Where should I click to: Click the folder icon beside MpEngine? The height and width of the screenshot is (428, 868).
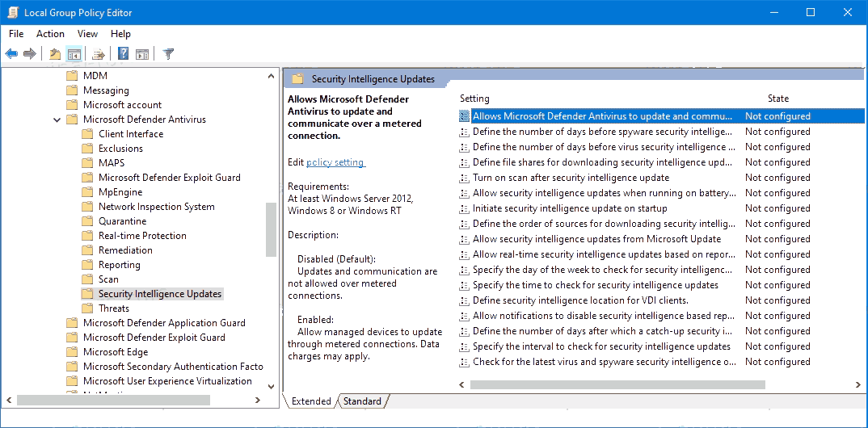87,192
